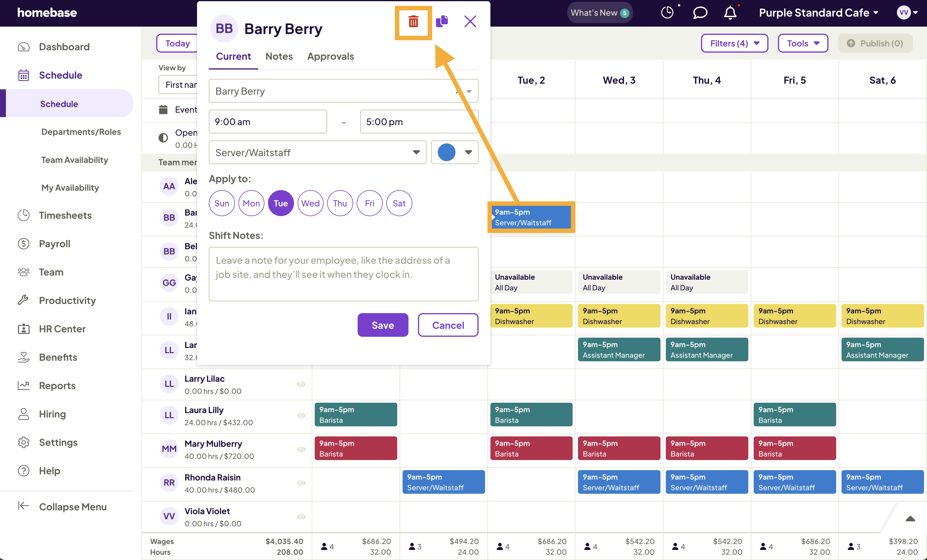Copy the shift using duplicate icon

[442, 22]
